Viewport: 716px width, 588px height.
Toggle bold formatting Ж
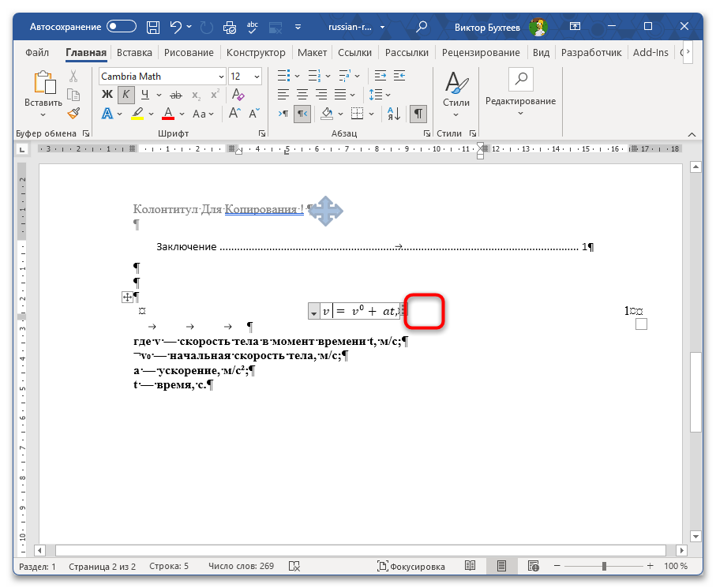point(107,95)
